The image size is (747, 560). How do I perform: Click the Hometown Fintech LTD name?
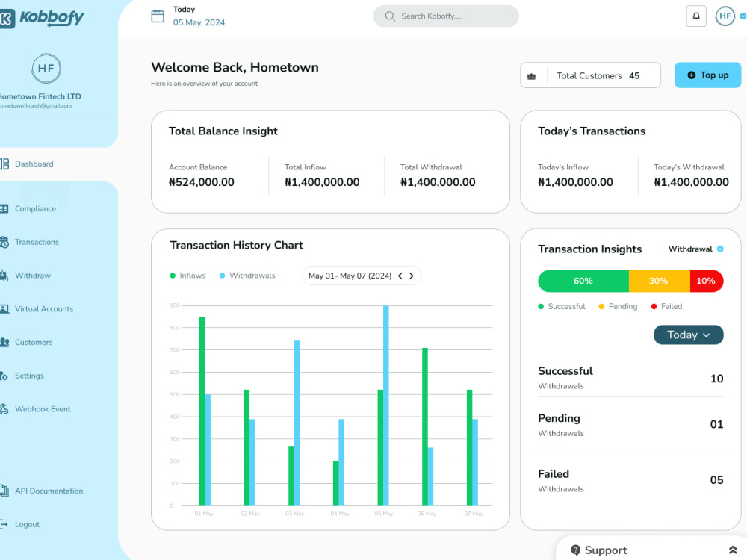point(40,96)
